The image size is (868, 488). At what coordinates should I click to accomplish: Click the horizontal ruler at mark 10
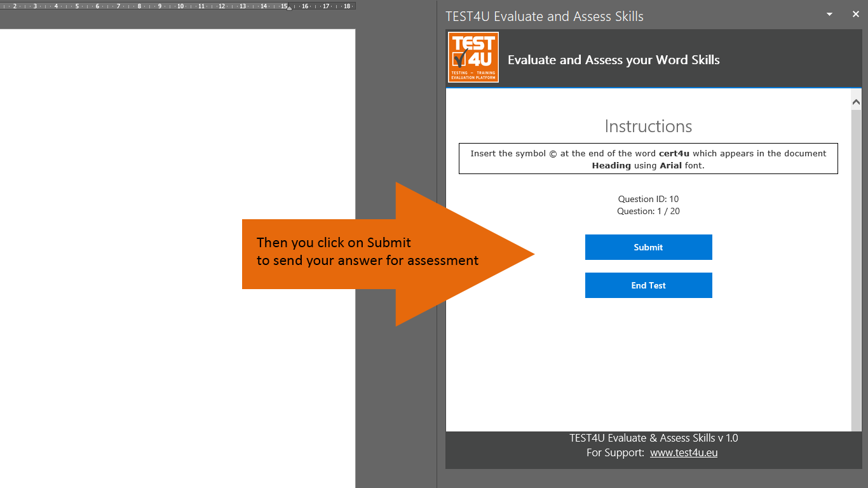(x=180, y=6)
